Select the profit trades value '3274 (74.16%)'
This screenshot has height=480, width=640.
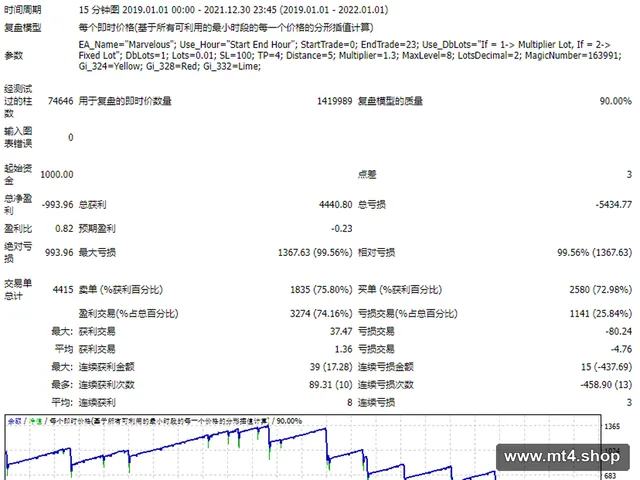pos(321,314)
